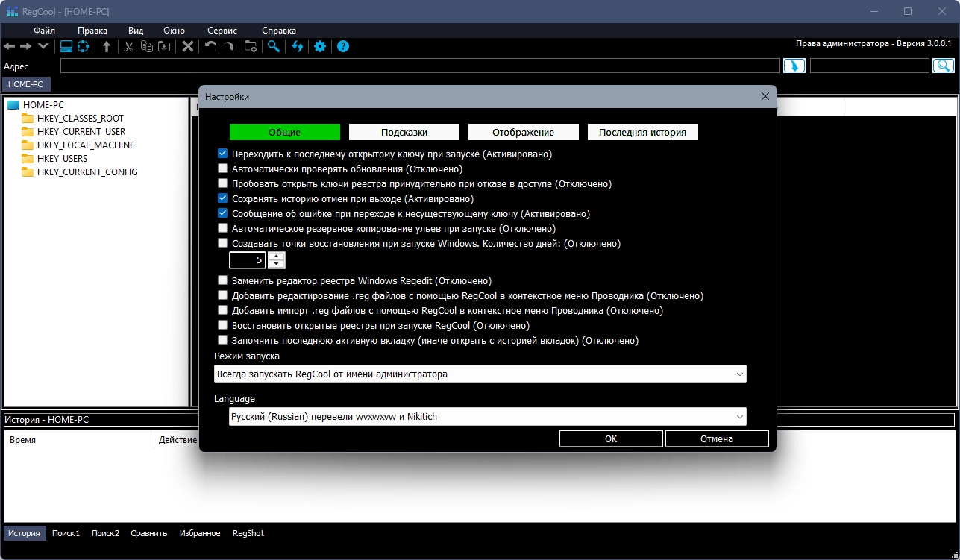Confirm settings with the OK button
Image resolution: width=960 pixels, height=560 pixels.
[611, 439]
